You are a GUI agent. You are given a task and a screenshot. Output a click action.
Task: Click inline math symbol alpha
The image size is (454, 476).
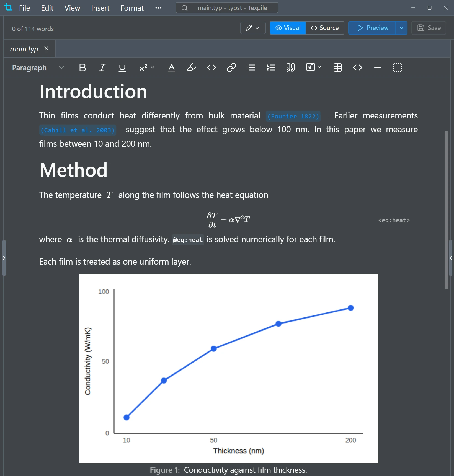tap(69, 240)
